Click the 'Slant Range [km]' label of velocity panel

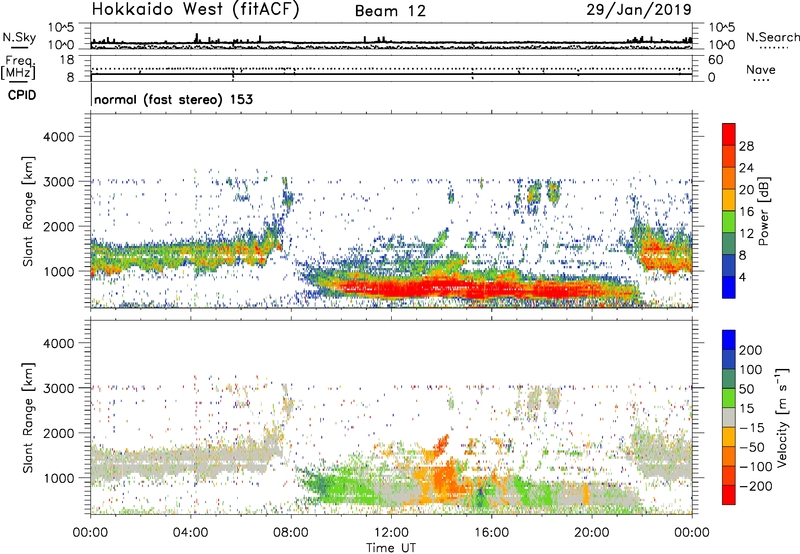[28, 418]
